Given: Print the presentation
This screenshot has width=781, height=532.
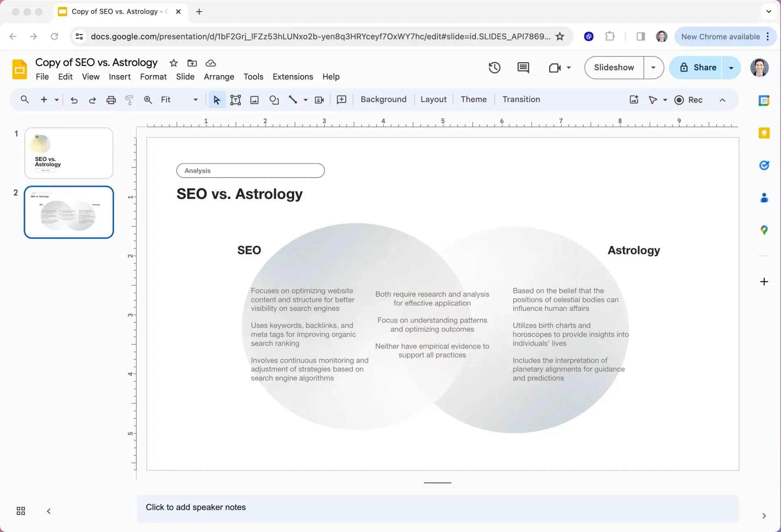Looking at the screenshot, I should (111, 100).
